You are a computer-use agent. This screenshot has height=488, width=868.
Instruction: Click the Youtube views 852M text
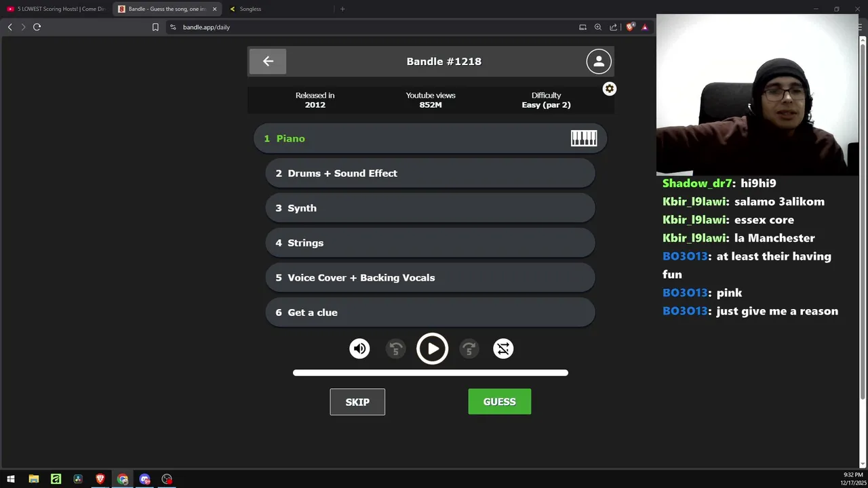431,100
